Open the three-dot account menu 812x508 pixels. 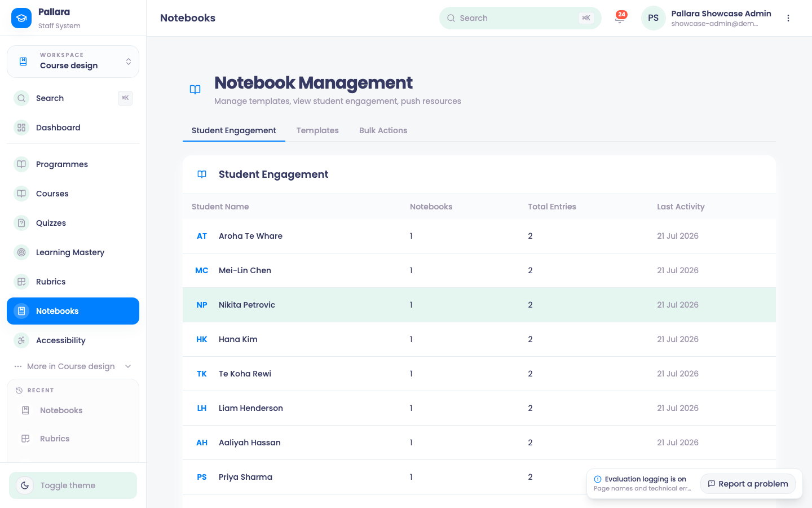pos(788,18)
